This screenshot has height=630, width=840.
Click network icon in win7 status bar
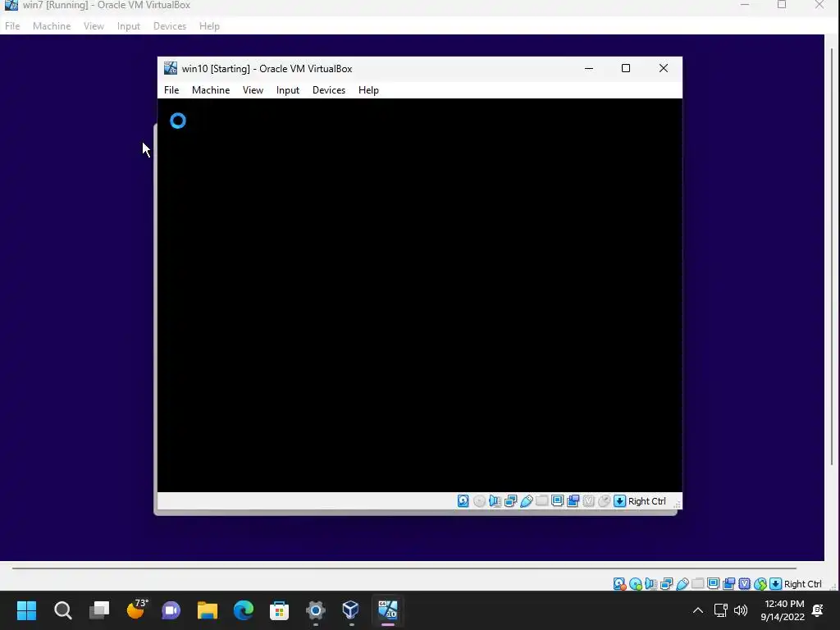[666, 584]
